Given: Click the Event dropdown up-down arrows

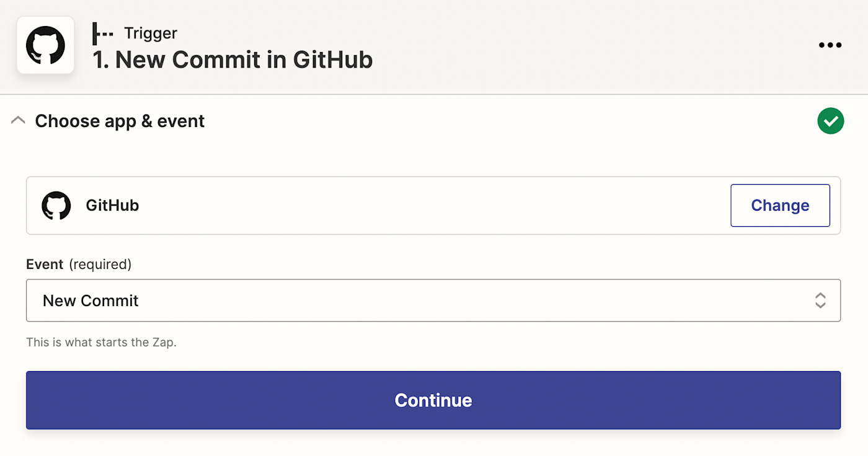Looking at the screenshot, I should pyautogui.click(x=820, y=300).
